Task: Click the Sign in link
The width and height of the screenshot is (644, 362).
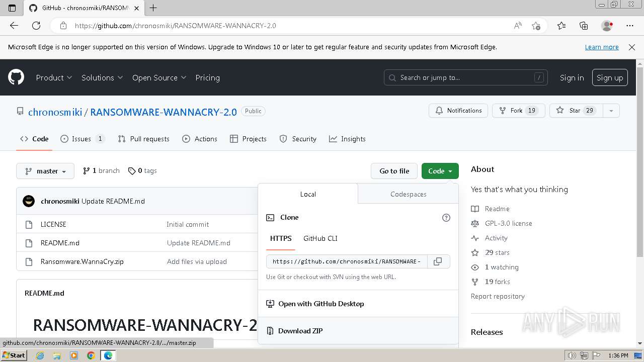Action: [572, 77]
